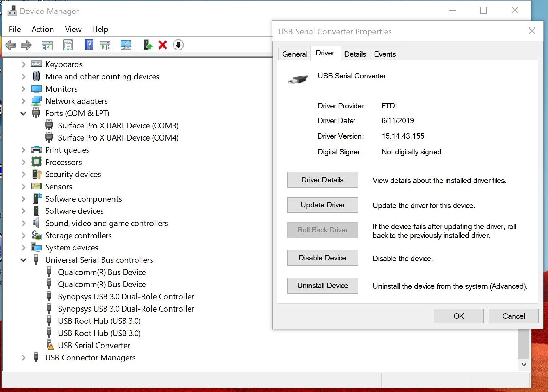Click the Software components icon
Screen dimensions: 548x392
click(37, 198)
